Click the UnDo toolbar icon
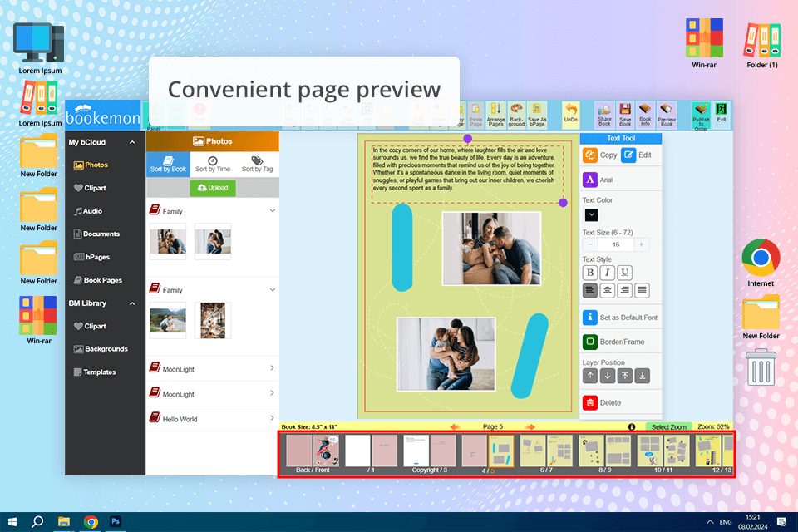The height and width of the screenshot is (532, 798). coord(570,114)
